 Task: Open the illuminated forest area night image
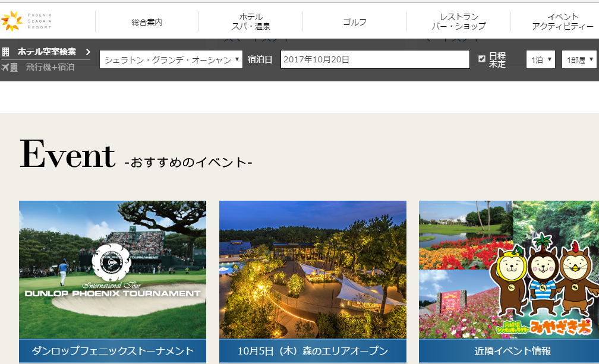(313, 270)
